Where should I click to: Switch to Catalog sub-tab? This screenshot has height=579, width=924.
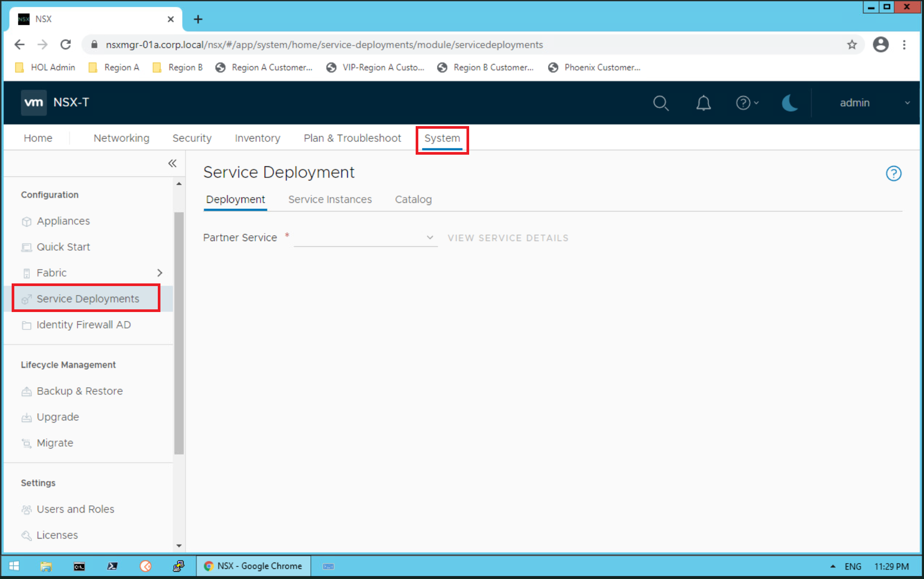point(413,199)
